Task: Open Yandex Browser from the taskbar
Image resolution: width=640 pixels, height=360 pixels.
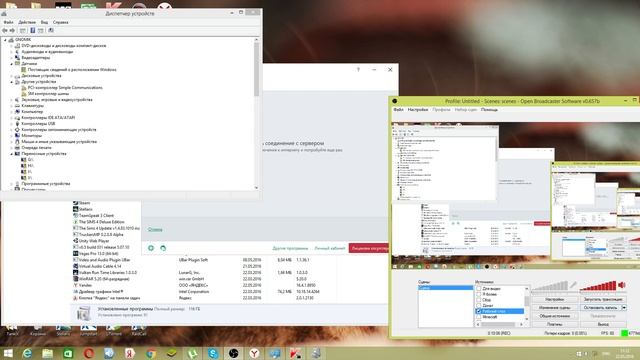Action: [x=254, y=353]
